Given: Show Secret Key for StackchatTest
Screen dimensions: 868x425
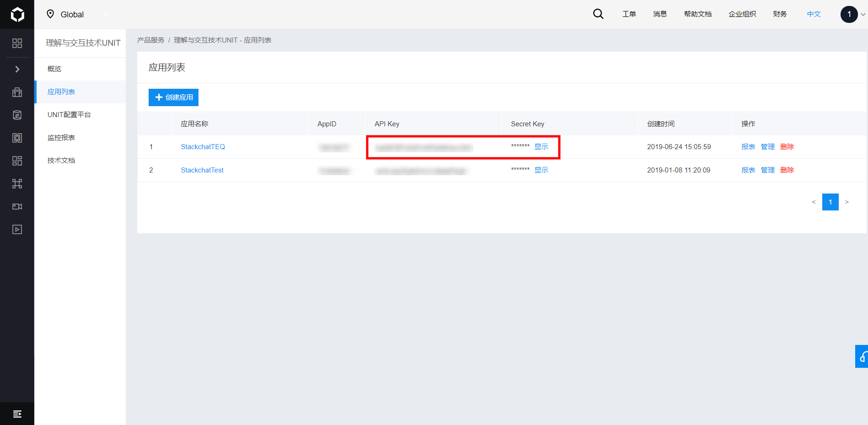Looking at the screenshot, I should click(541, 170).
